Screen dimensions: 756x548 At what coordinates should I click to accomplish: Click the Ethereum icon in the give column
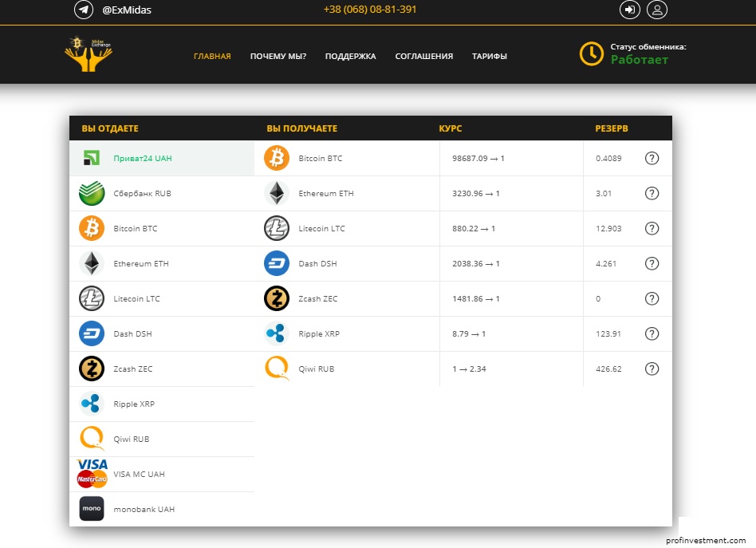(92, 264)
